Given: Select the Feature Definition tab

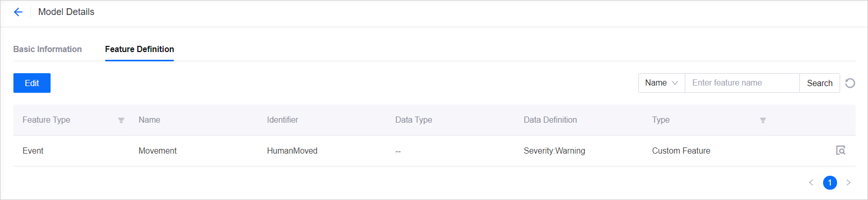Looking at the screenshot, I should click(139, 49).
